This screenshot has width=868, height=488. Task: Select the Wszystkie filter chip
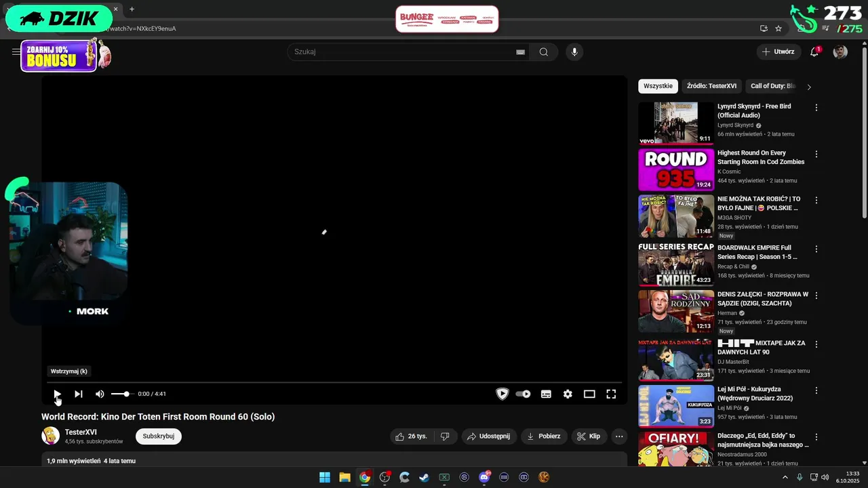[x=658, y=86]
